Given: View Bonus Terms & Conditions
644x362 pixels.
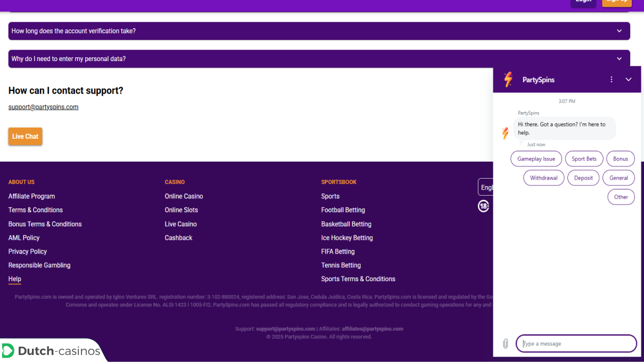Looking at the screenshot, I should (45, 224).
